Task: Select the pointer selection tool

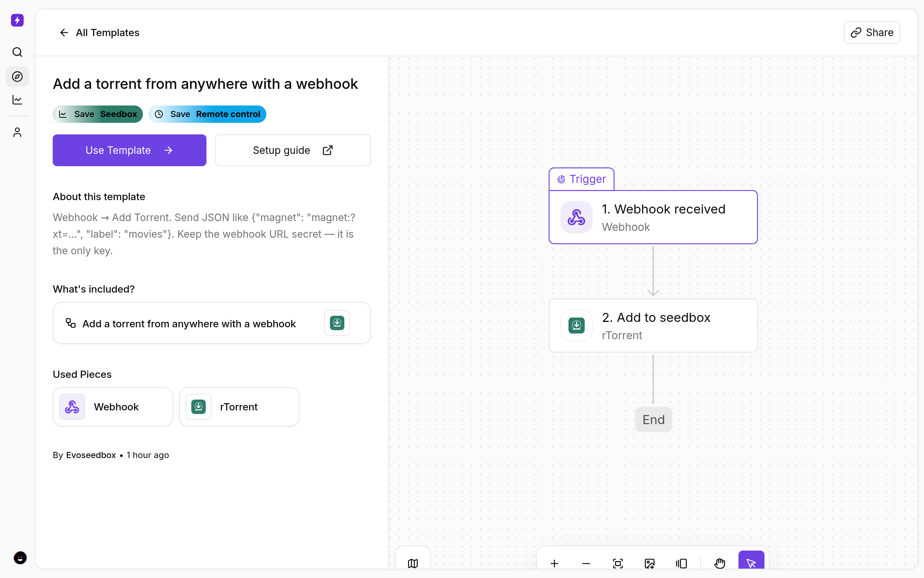Action: (x=751, y=560)
